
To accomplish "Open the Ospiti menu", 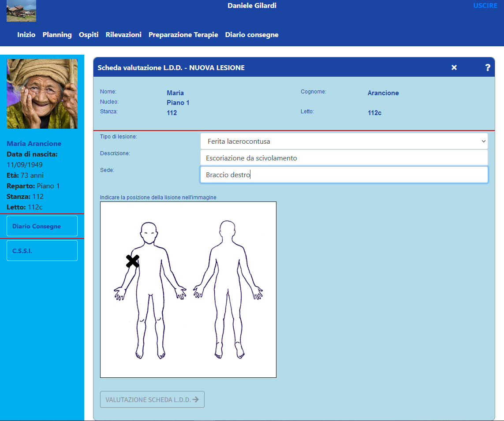I will click(x=89, y=35).
